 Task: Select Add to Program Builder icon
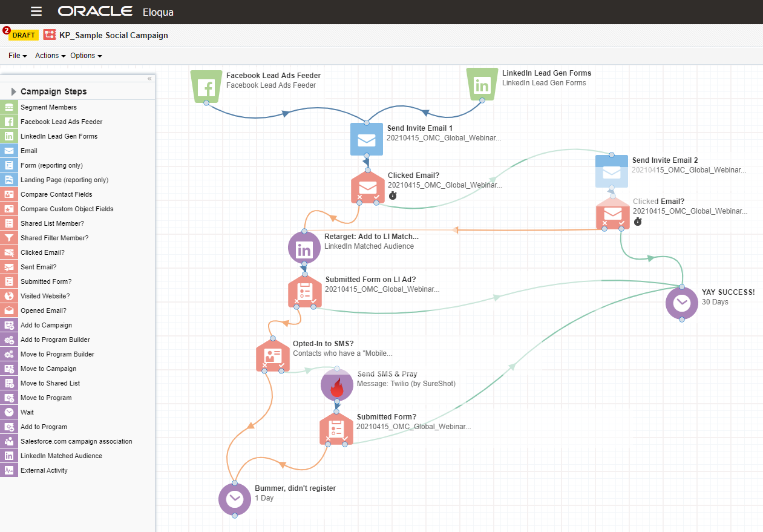click(x=9, y=340)
